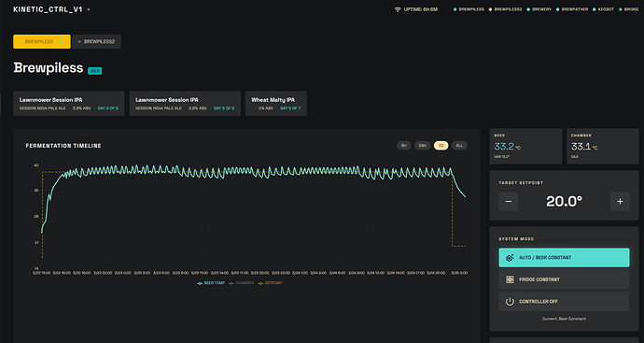Toggle the Chamber legend series

[x=242, y=283]
